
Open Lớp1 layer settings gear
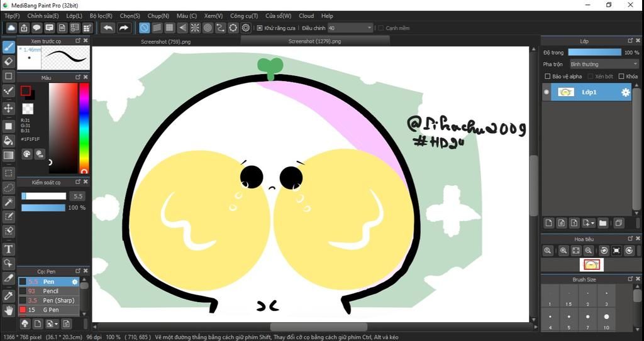pos(625,92)
